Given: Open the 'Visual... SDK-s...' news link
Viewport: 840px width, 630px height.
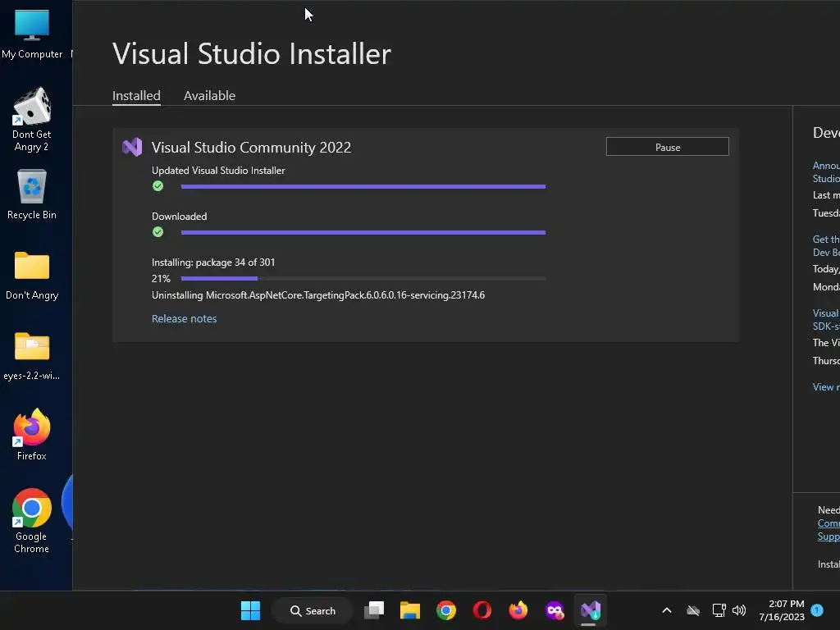Looking at the screenshot, I should [x=825, y=320].
